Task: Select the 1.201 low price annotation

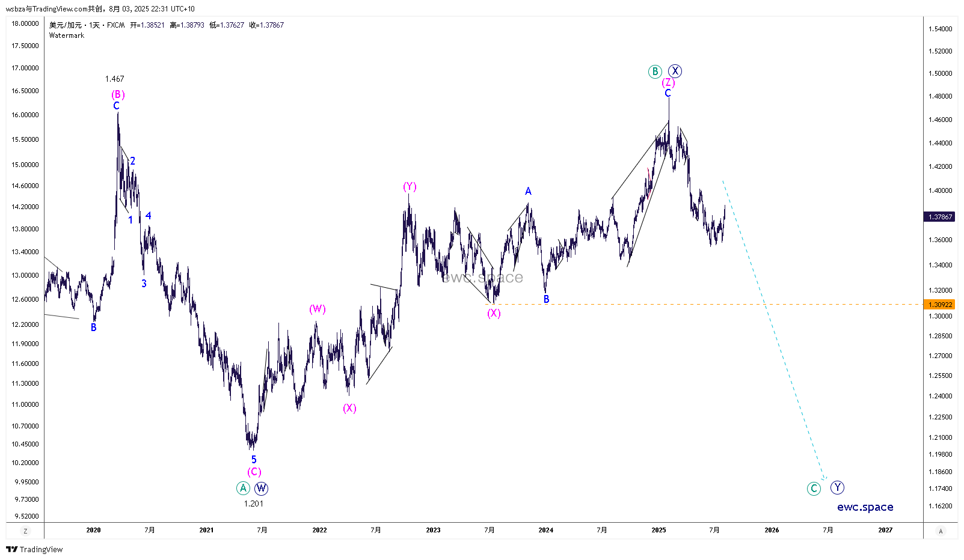Action: 253,504
